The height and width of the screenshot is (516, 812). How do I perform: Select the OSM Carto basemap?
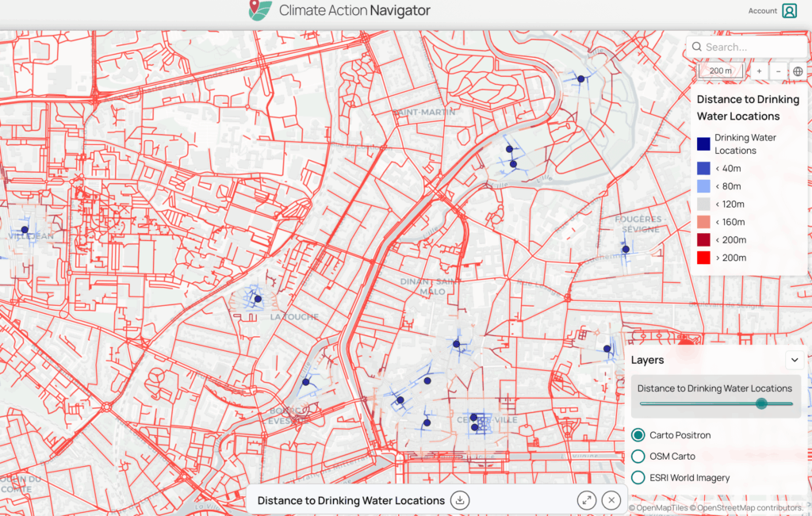point(638,457)
